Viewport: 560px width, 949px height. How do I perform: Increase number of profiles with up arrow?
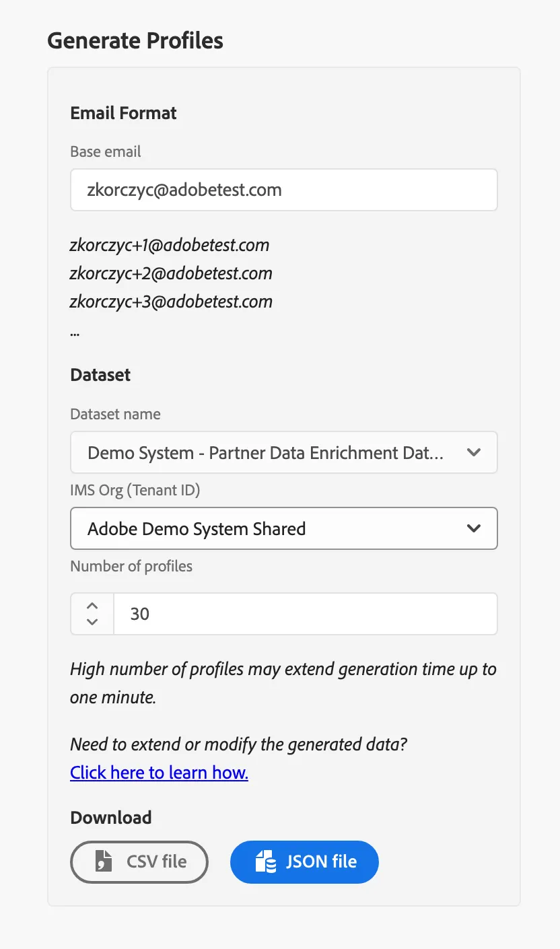click(x=92, y=605)
